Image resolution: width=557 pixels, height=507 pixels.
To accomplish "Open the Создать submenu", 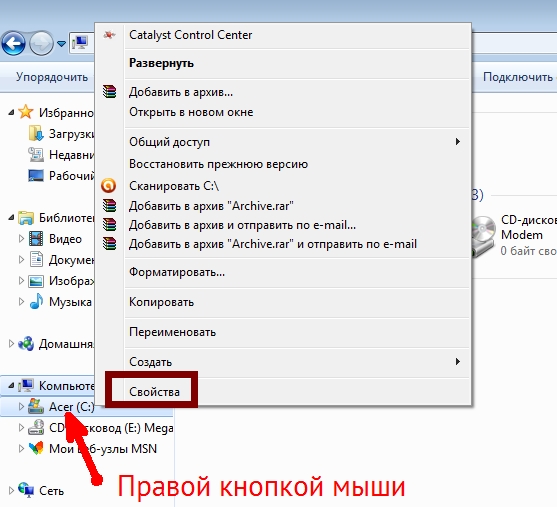I will [297, 362].
